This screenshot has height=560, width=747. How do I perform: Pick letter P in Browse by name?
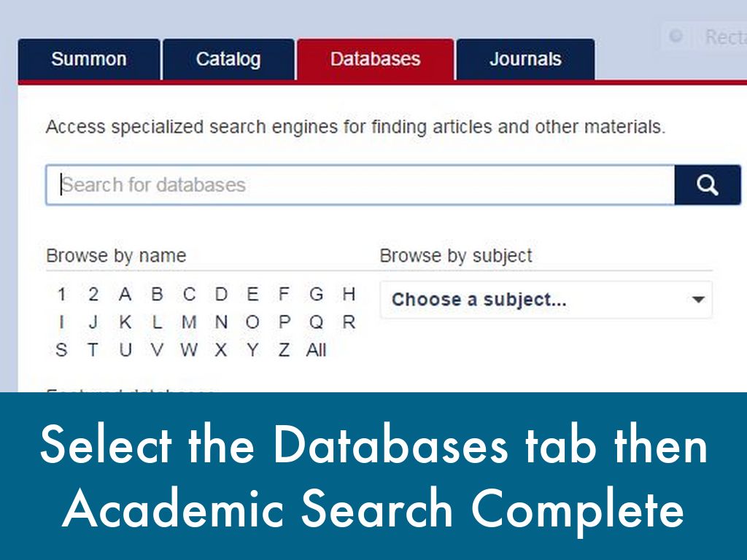pyautogui.click(x=285, y=322)
